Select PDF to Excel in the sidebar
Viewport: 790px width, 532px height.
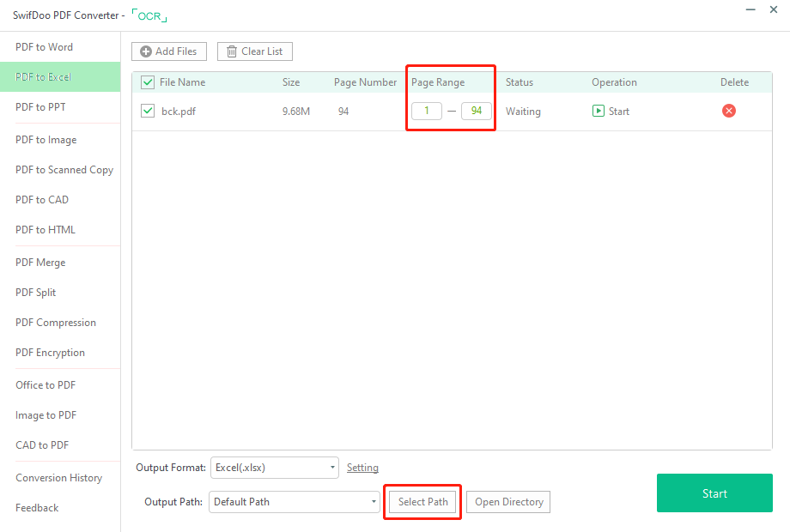tap(60, 77)
